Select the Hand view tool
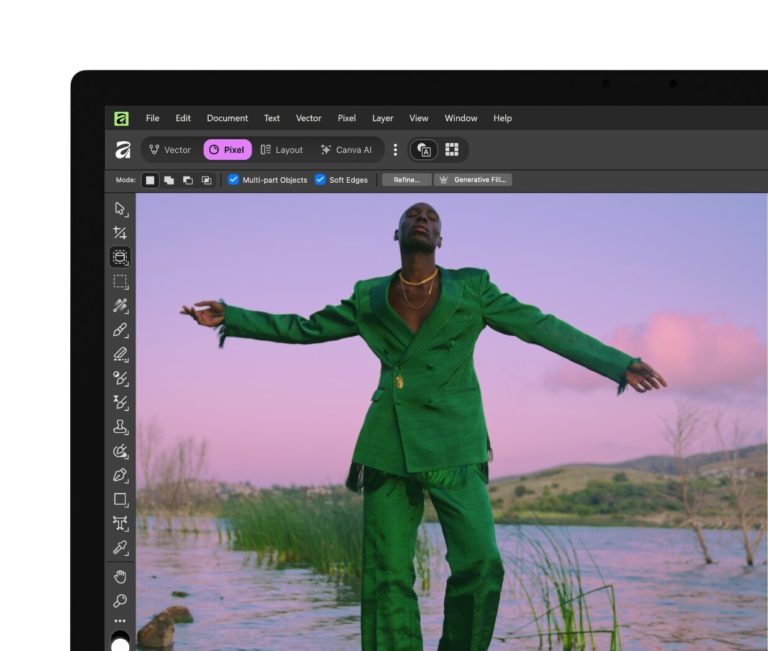 tap(120, 577)
